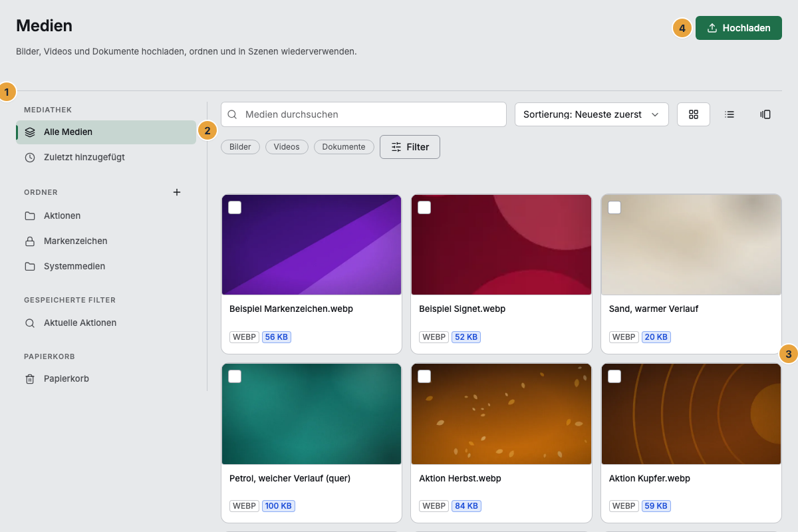Image resolution: width=798 pixels, height=532 pixels.
Task: Open the teal Petrol thumbnail
Action: pyautogui.click(x=311, y=414)
